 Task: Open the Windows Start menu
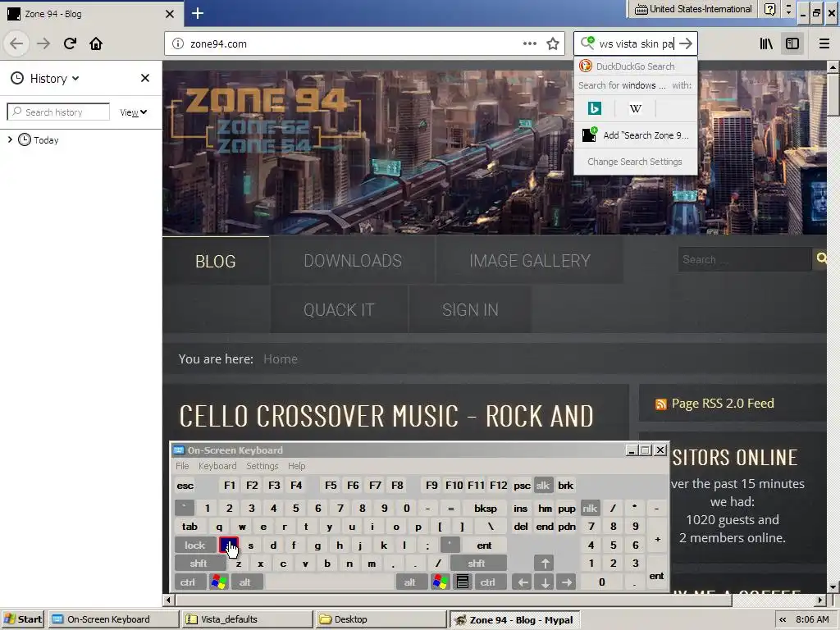point(23,619)
